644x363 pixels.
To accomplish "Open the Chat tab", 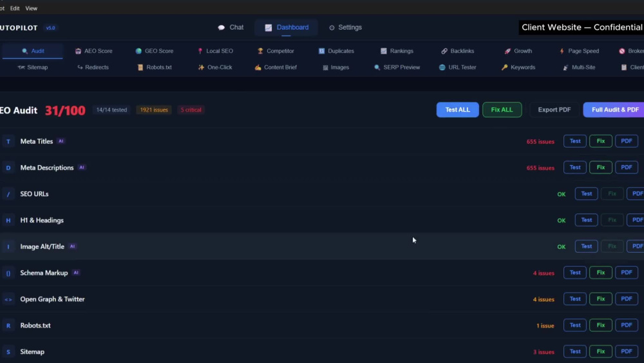I will coord(231,28).
